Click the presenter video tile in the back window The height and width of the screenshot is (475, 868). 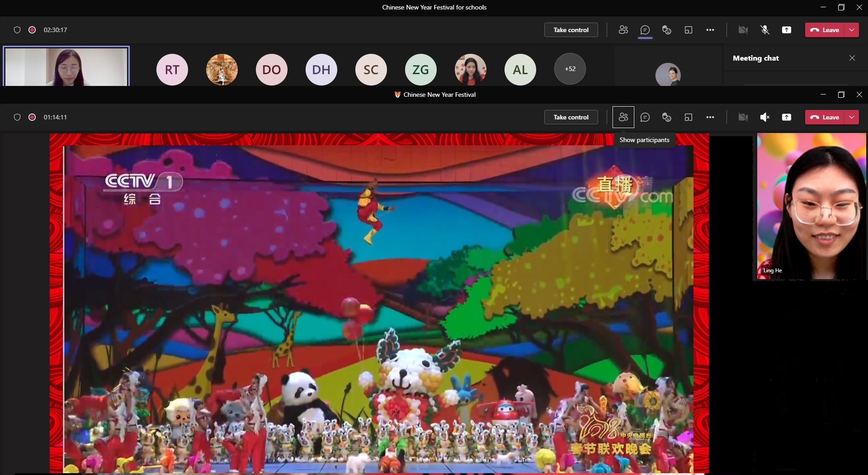click(66, 66)
